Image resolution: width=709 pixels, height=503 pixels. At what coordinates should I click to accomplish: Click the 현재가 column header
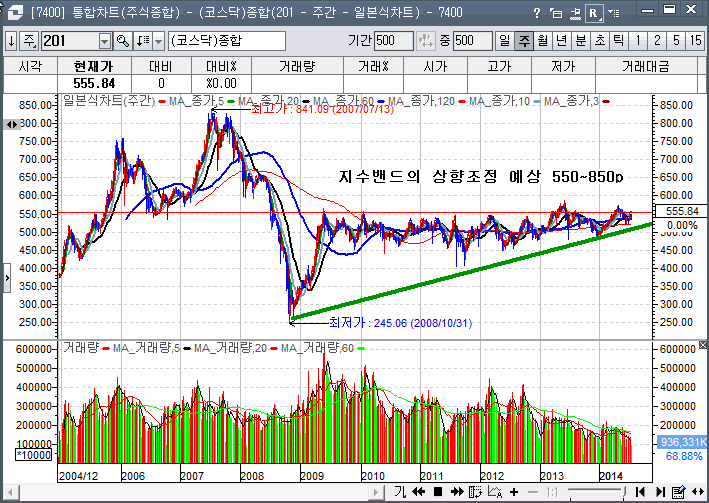click(x=94, y=66)
